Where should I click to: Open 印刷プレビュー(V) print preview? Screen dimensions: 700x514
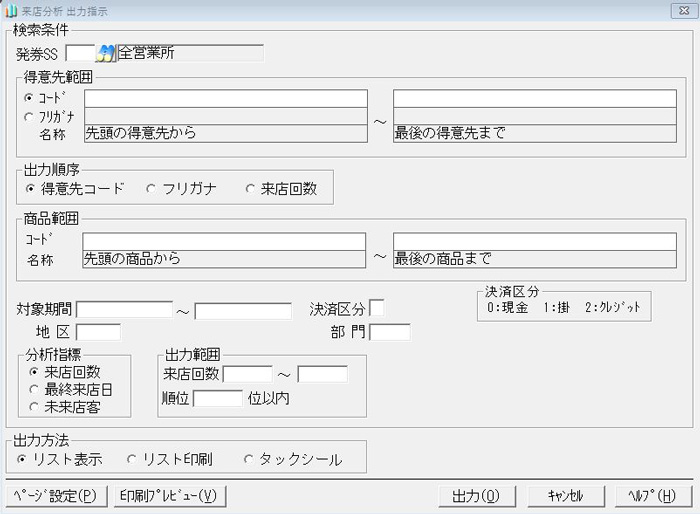[x=168, y=496]
